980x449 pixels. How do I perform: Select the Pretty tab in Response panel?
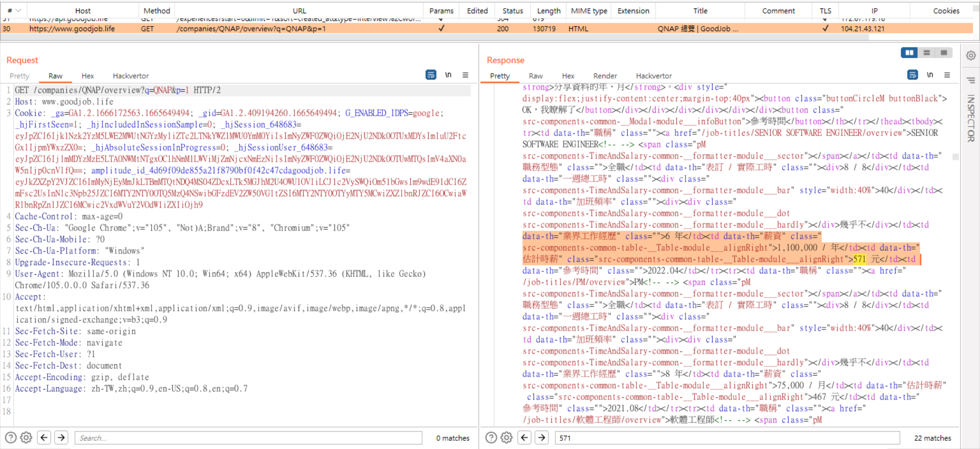[x=500, y=76]
